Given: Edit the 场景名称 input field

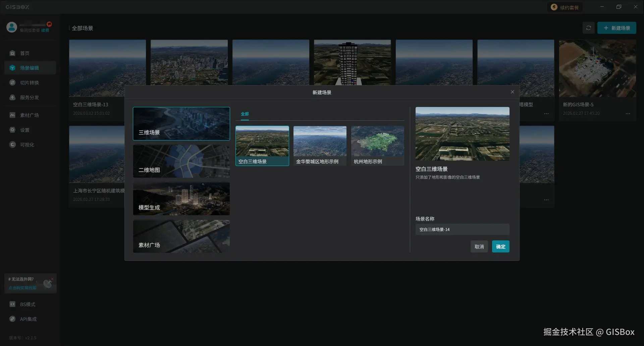Looking at the screenshot, I should pos(462,229).
